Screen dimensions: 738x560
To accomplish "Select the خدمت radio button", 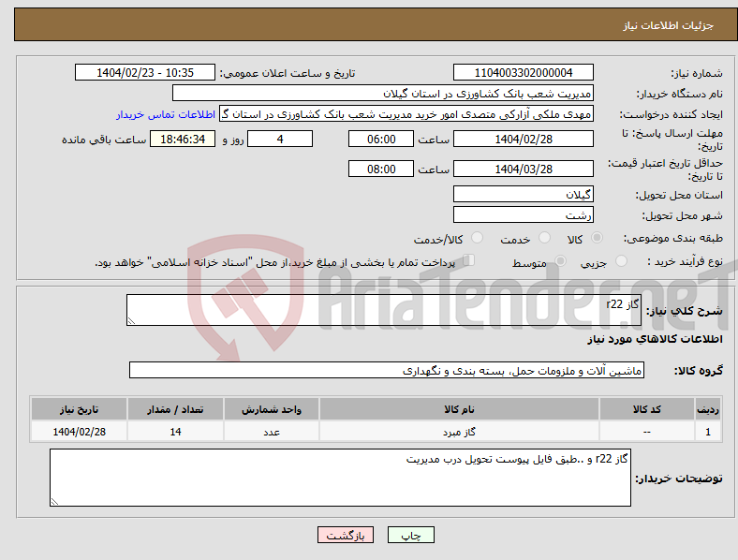I will coord(544,238).
